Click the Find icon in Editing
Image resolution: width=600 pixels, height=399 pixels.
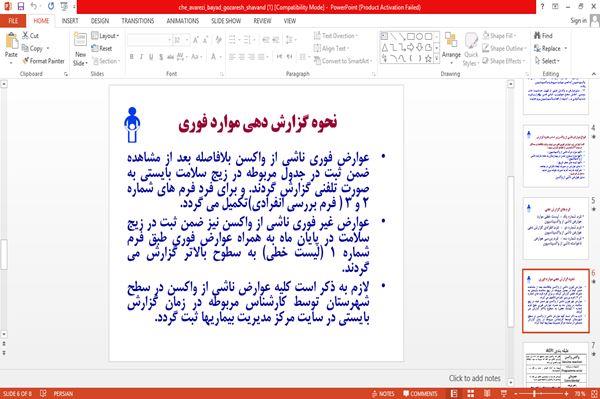coord(543,36)
